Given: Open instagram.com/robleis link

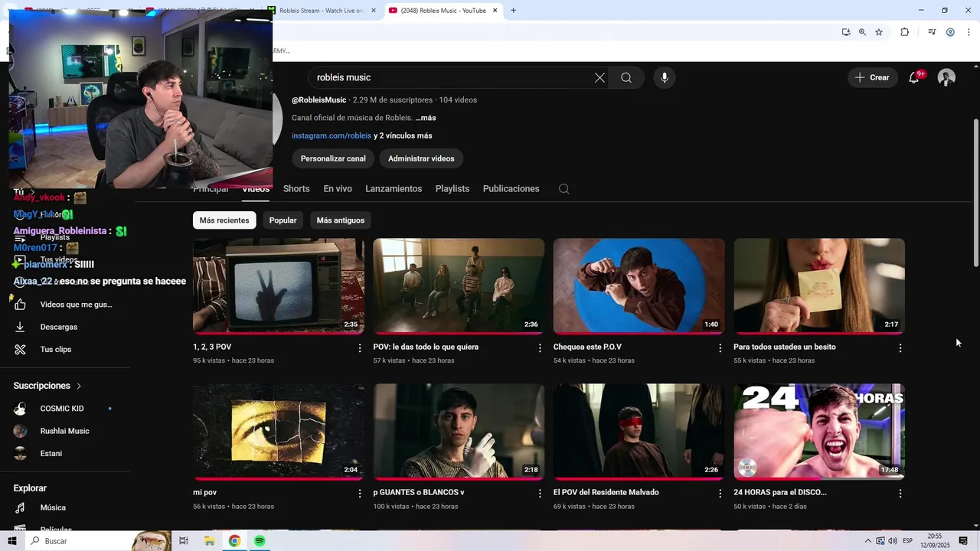Looking at the screenshot, I should (x=332, y=135).
